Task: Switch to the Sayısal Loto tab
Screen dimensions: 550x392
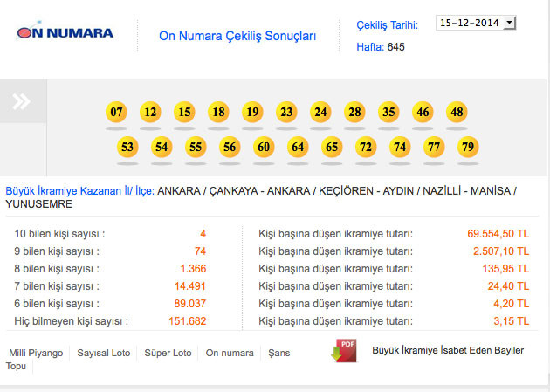Action: (x=104, y=353)
